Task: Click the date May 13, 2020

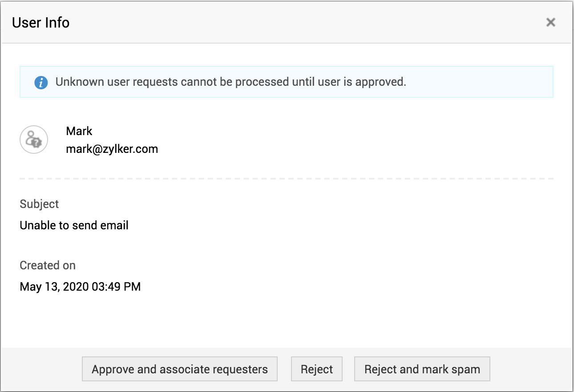Action: coord(54,287)
